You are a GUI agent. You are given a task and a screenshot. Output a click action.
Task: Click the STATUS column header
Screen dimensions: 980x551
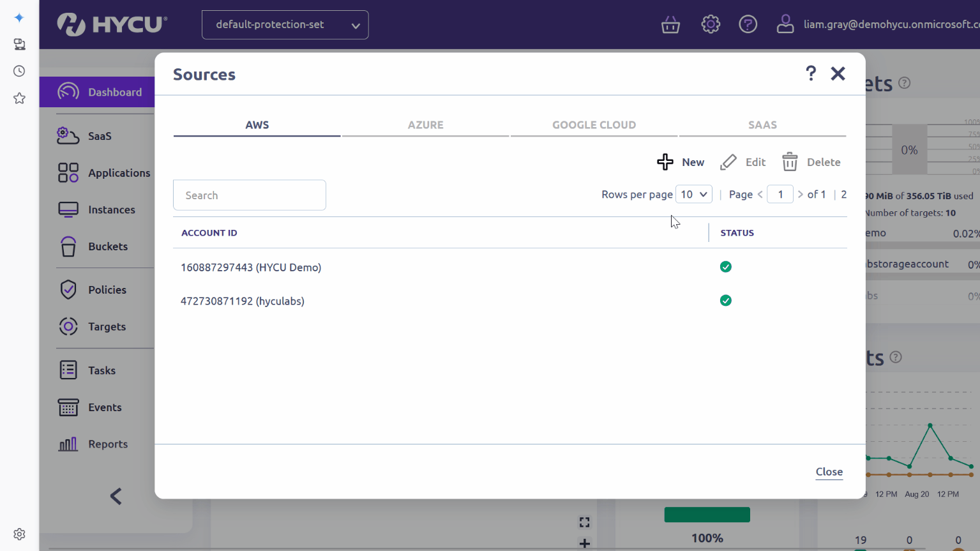pyautogui.click(x=737, y=233)
